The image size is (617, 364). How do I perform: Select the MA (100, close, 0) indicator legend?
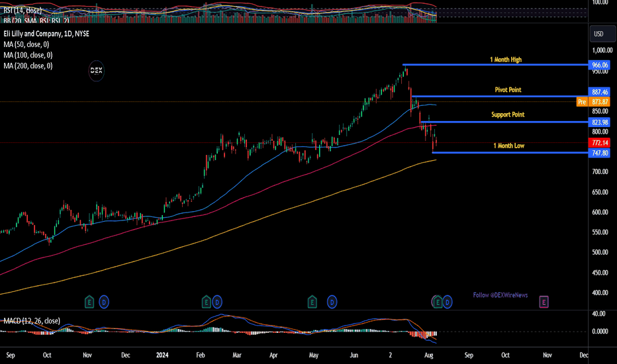point(28,55)
